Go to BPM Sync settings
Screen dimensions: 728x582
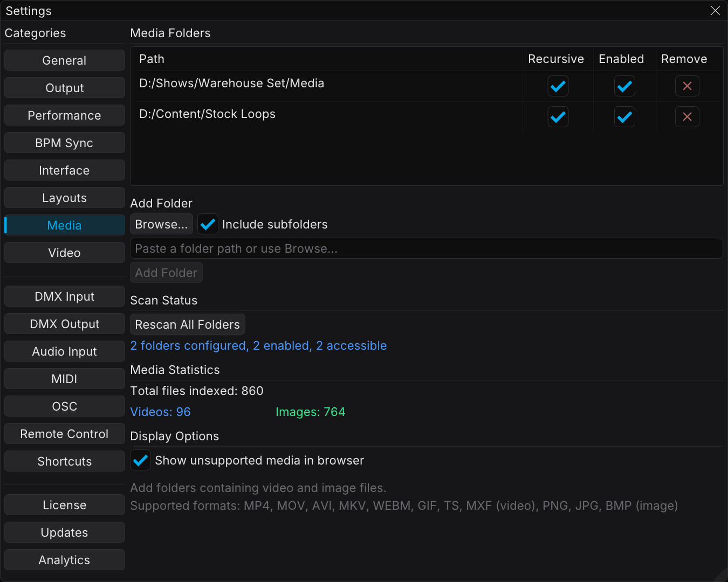65,143
